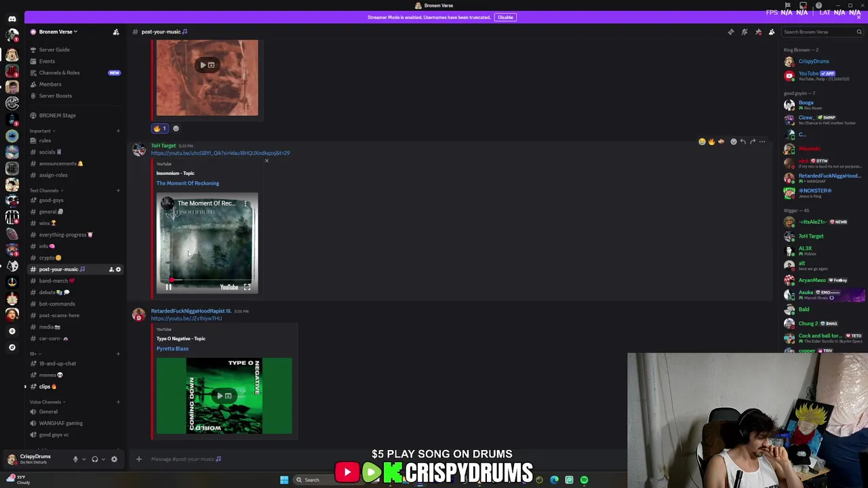Screen dimensions: 868x488
Task: Create channel in Text Channels plus
Action: click(118, 190)
